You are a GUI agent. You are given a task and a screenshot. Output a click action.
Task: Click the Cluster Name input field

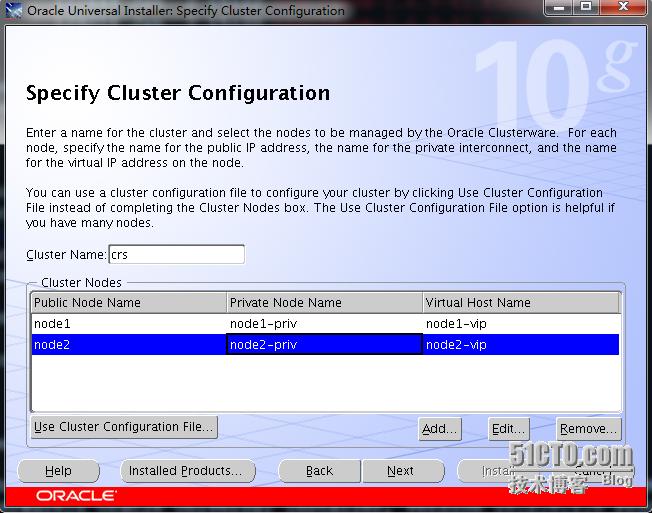(177, 254)
